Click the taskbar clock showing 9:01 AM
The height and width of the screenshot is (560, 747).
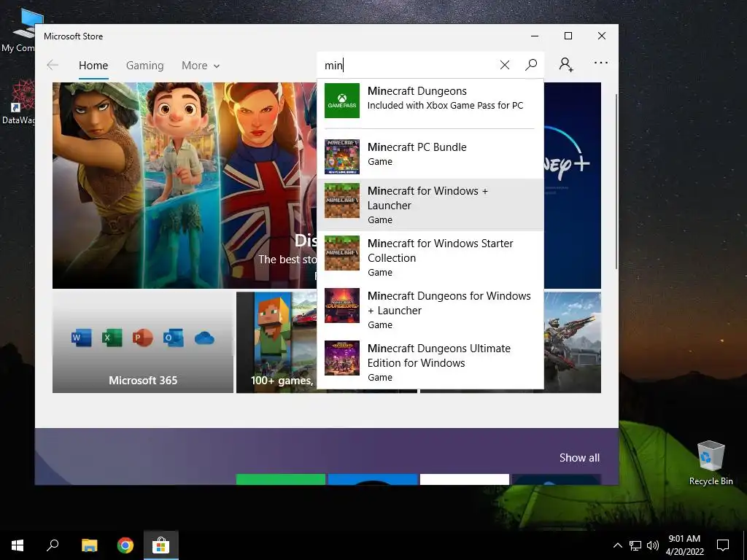click(x=684, y=545)
